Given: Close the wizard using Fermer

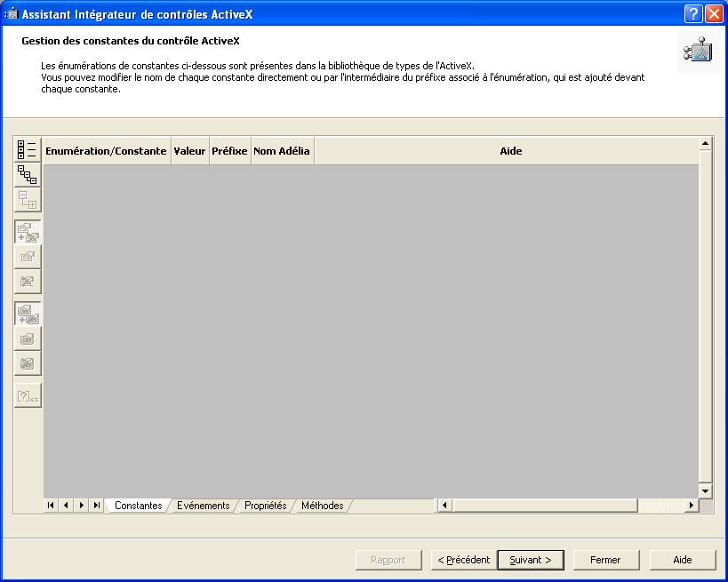Looking at the screenshot, I should click(x=605, y=560).
